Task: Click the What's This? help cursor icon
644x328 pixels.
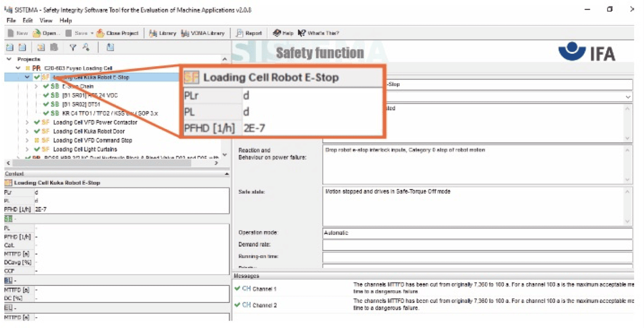Action: 302,33
